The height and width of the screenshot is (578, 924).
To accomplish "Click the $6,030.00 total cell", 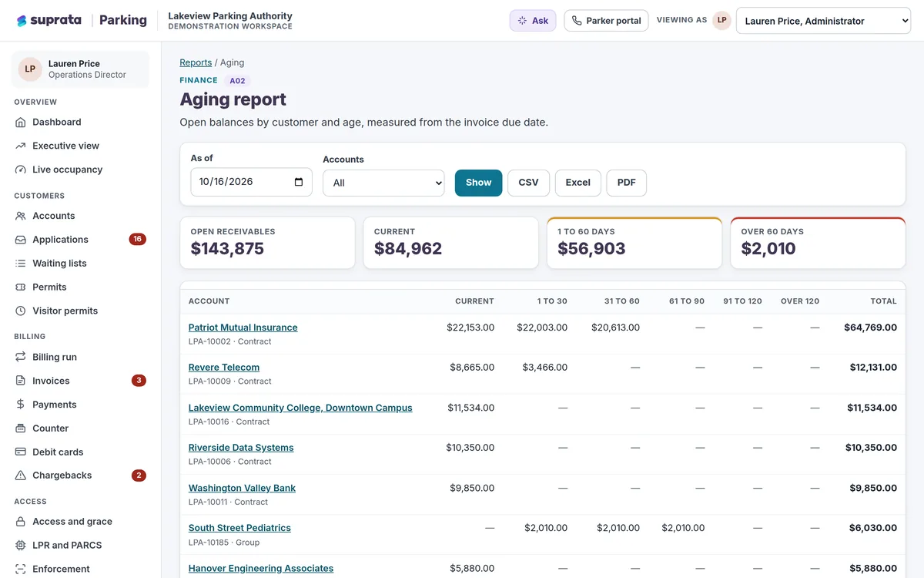I will [873, 528].
